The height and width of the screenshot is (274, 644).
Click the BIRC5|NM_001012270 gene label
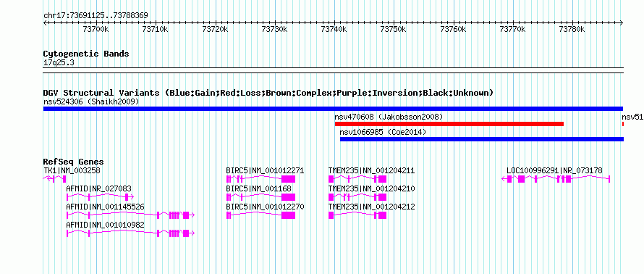click(265, 207)
